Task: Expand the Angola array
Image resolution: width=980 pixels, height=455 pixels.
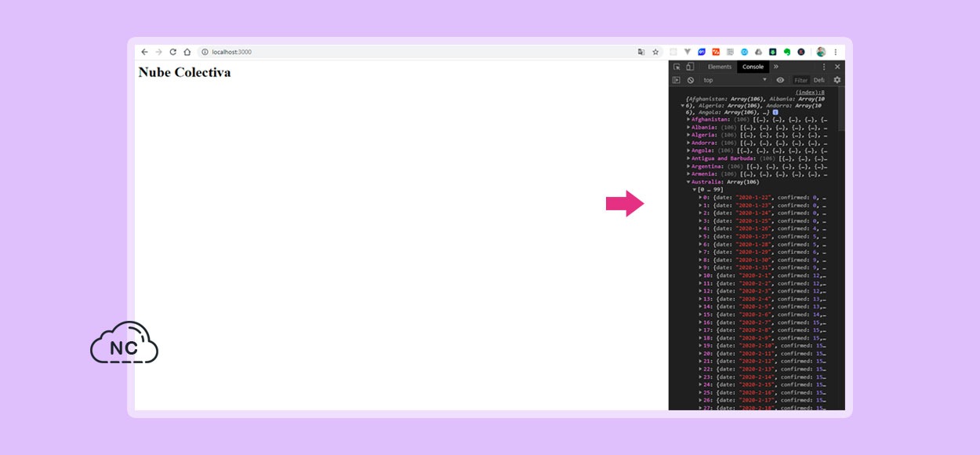Action: (689, 151)
